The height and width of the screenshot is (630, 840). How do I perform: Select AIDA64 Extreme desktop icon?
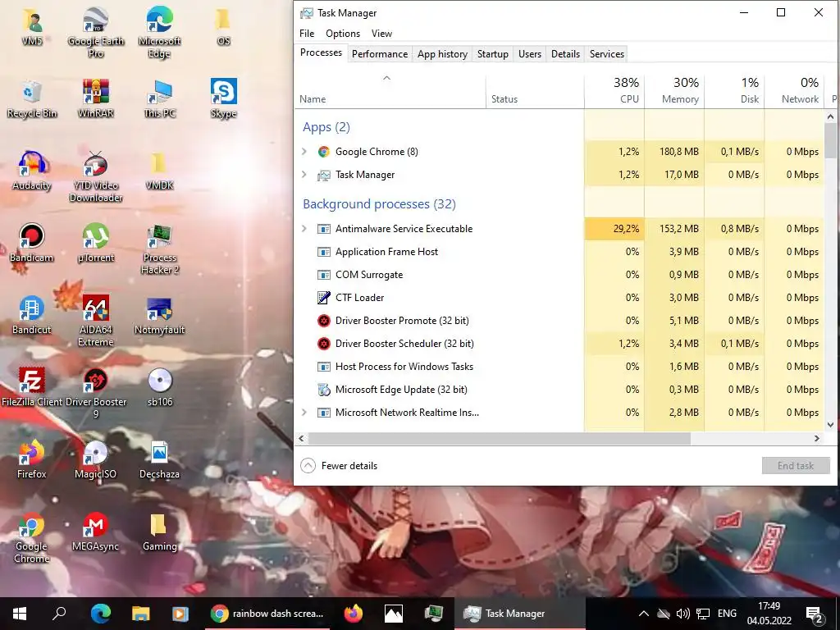96,321
